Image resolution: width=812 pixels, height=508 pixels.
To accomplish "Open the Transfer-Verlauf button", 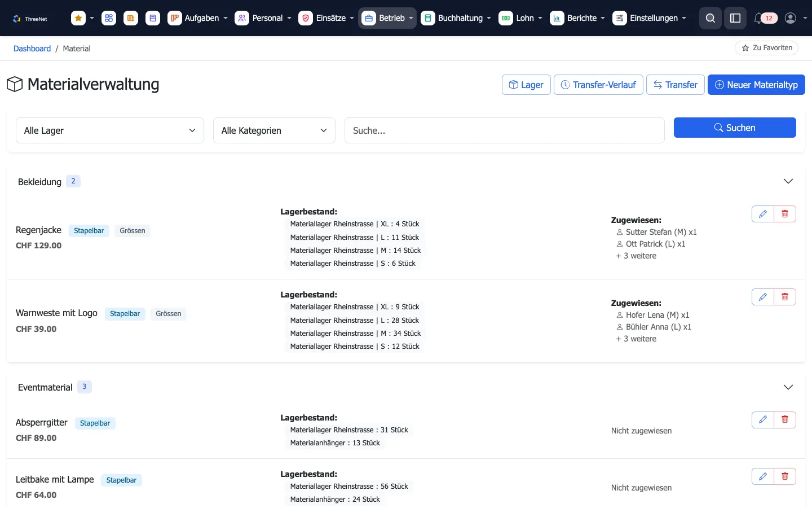I will pyautogui.click(x=598, y=85).
